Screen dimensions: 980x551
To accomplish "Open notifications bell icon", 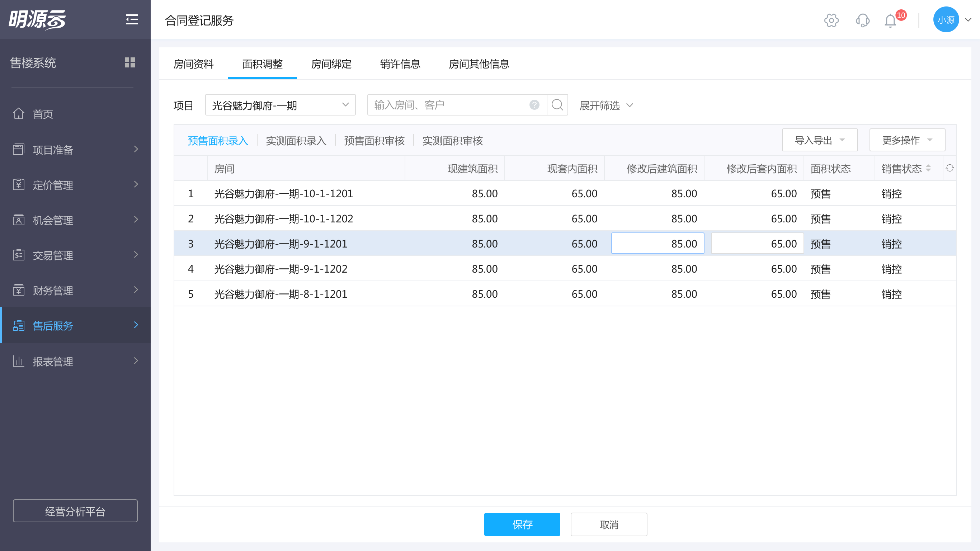I will [891, 20].
